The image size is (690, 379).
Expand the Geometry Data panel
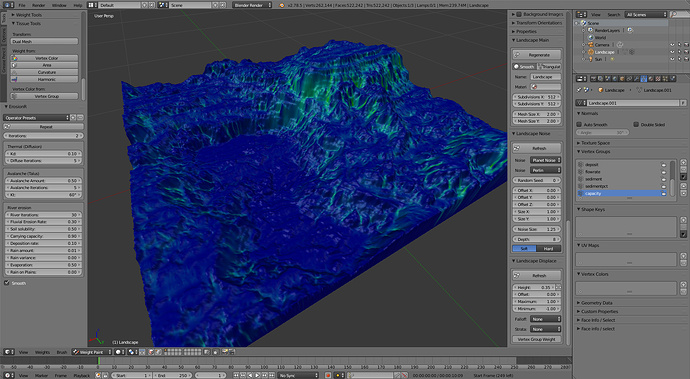coord(595,303)
